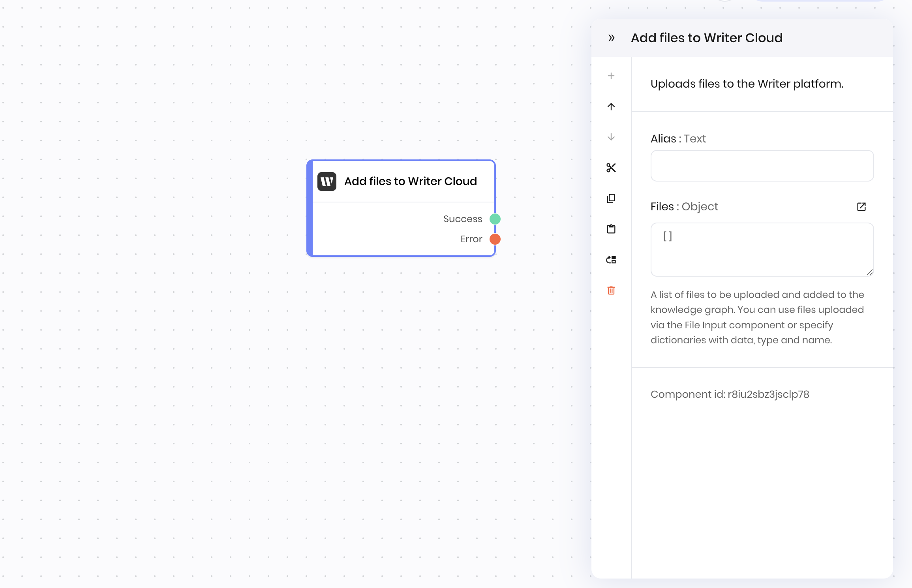
Task: Click the panel title 'Add files to Writer Cloud'
Action: (x=707, y=38)
